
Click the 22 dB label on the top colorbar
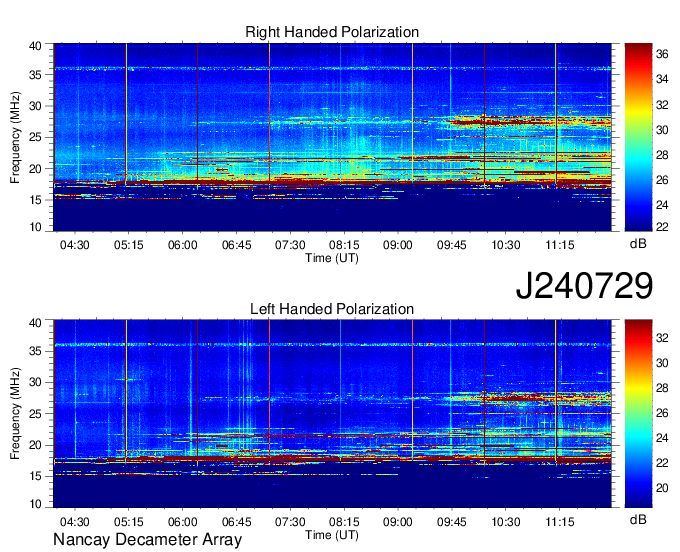click(x=662, y=227)
